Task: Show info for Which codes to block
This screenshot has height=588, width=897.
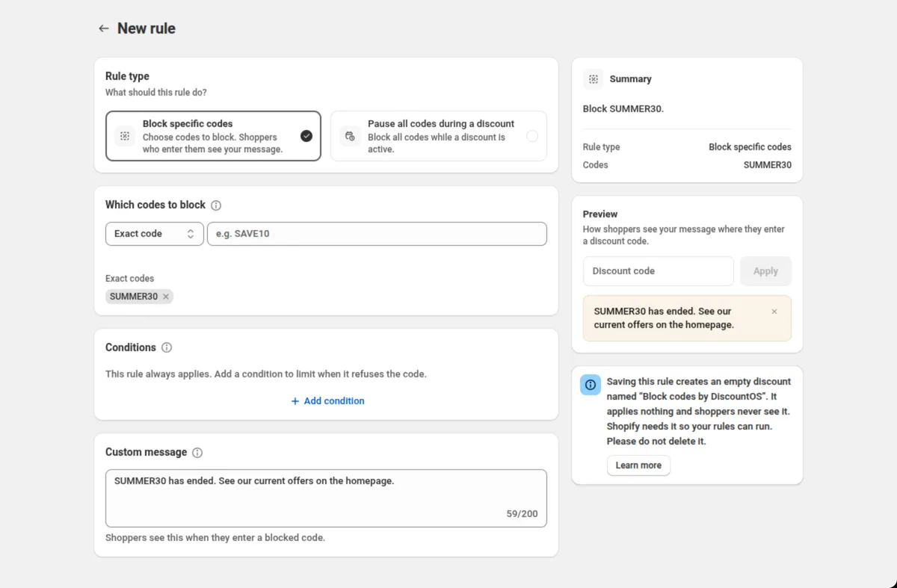Action: click(216, 205)
